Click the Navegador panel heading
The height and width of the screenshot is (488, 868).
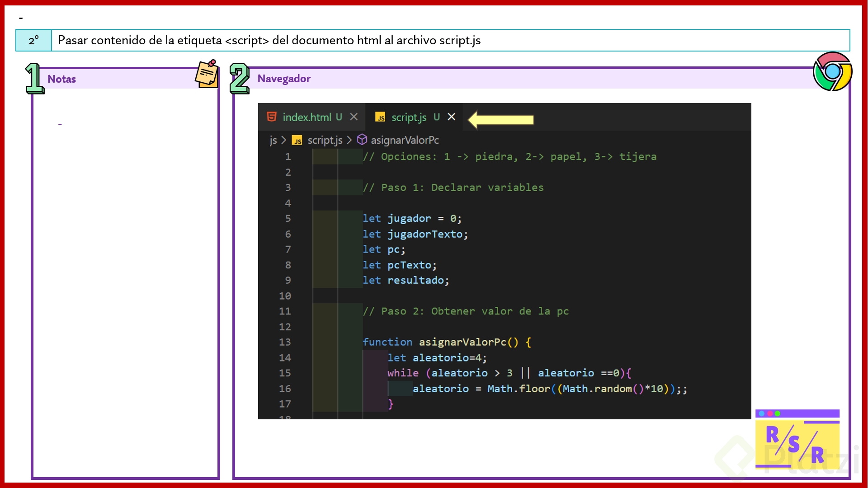point(284,79)
